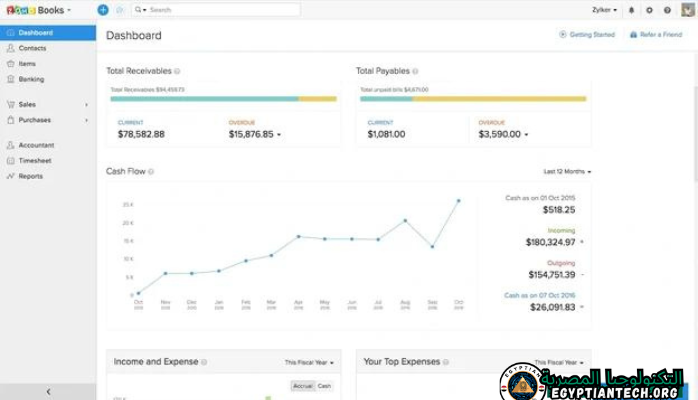Click the Getting Started link

(591, 35)
